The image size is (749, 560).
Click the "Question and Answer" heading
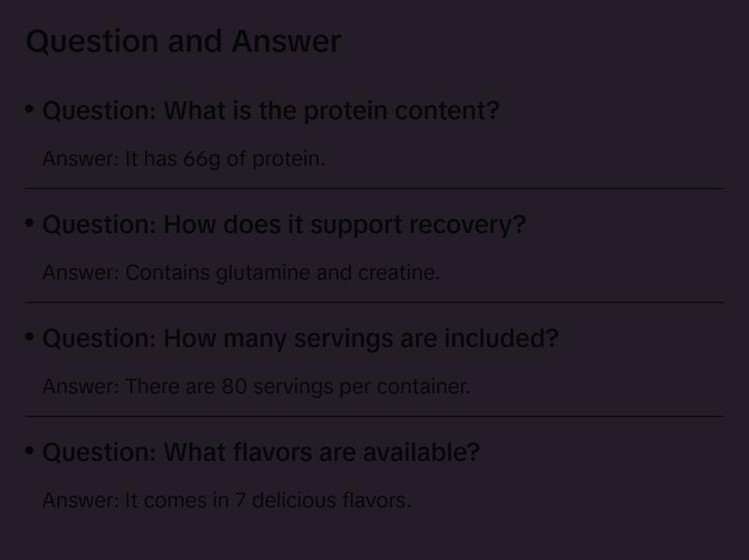(184, 41)
